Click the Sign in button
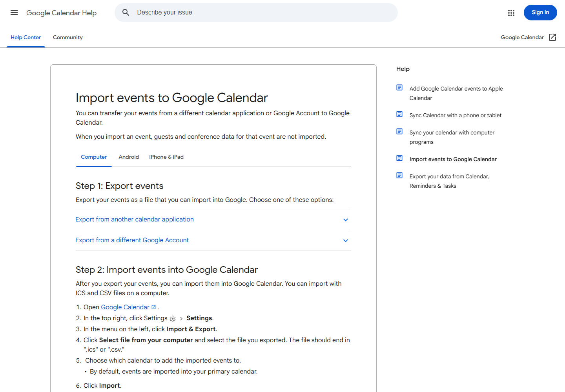The image size is (565, 392). click(540, 13)
